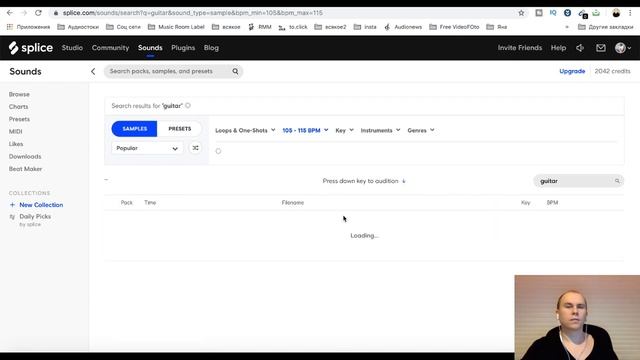Open to.click bookmark
The image size is (640, 360).
coord(293,27)
